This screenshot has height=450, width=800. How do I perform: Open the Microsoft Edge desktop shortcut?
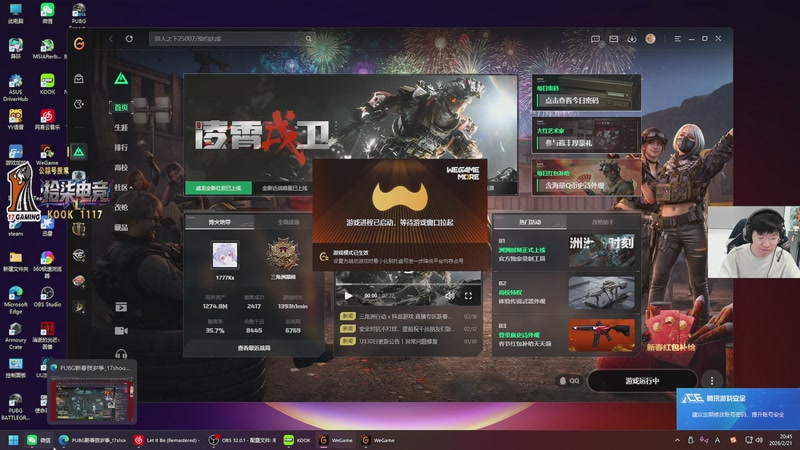[15, 300]
